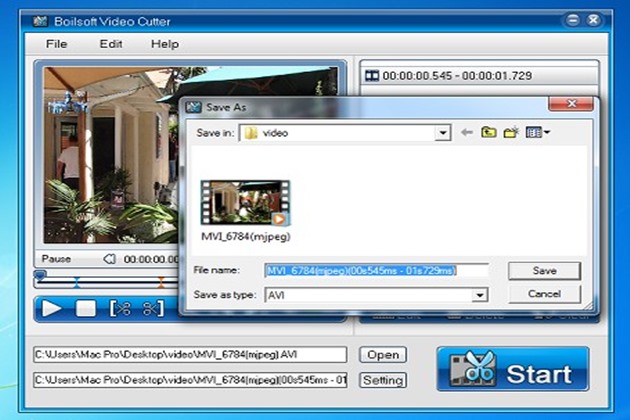Viewport: 630px width, 420px height.
Task: Click the orange end marker on the timeline
Action: pos(161,282)
